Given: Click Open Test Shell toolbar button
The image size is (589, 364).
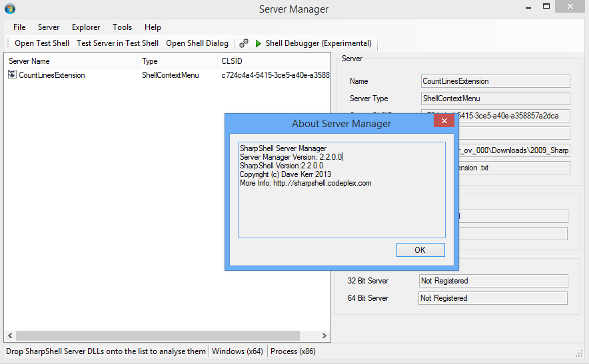Looking at the screenshot, I should pyautogui.click(x=42, y=43).
